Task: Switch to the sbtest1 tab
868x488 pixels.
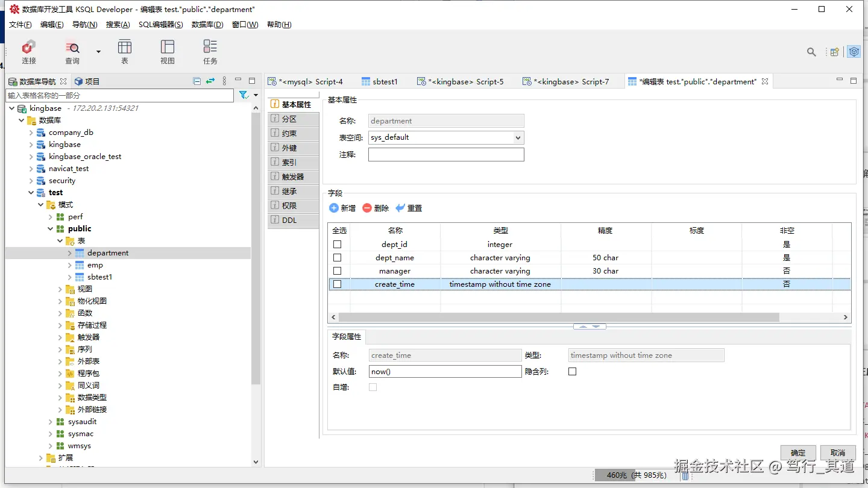Action: [380, 81]
